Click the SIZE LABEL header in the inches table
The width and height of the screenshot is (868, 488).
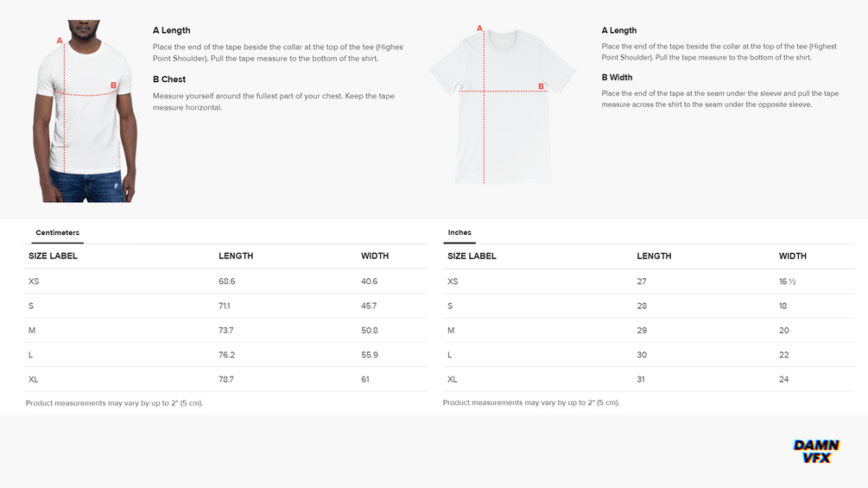[472, 256]
